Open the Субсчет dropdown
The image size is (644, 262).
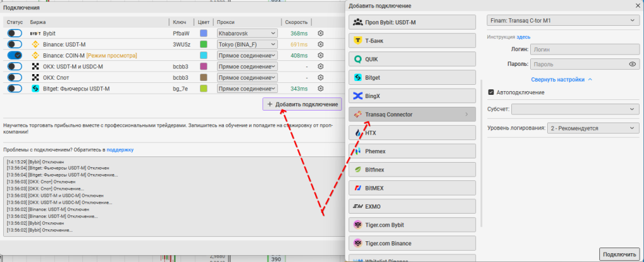pyautogui.click(x=575, y=109)
